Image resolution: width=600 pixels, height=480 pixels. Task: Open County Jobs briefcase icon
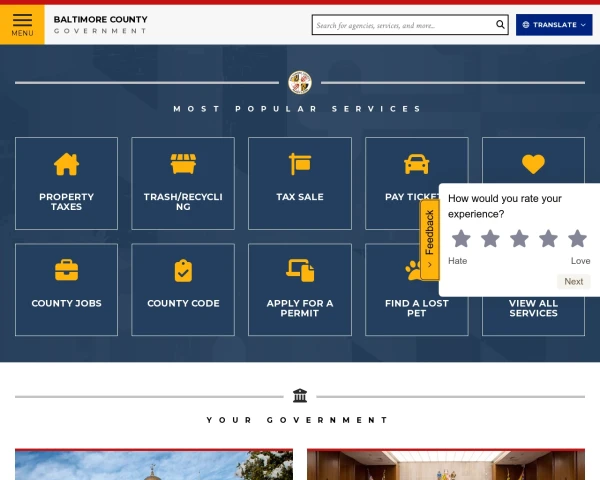tap(66, 270)
